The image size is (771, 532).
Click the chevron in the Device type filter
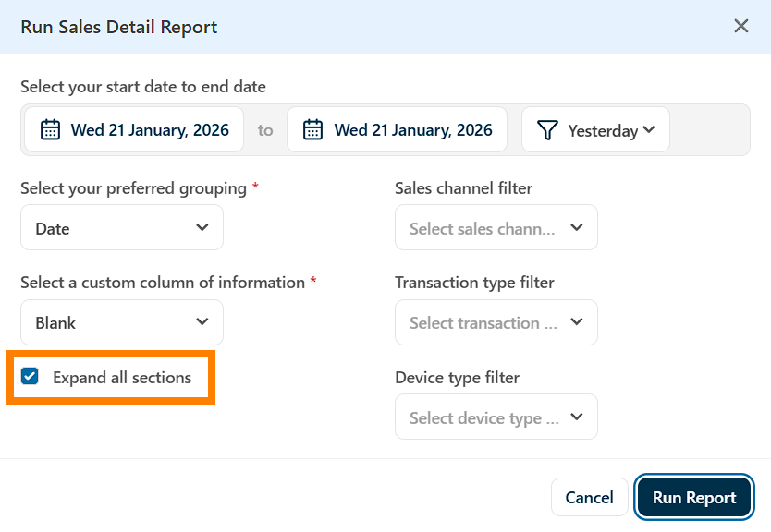(x=577, y=417)
